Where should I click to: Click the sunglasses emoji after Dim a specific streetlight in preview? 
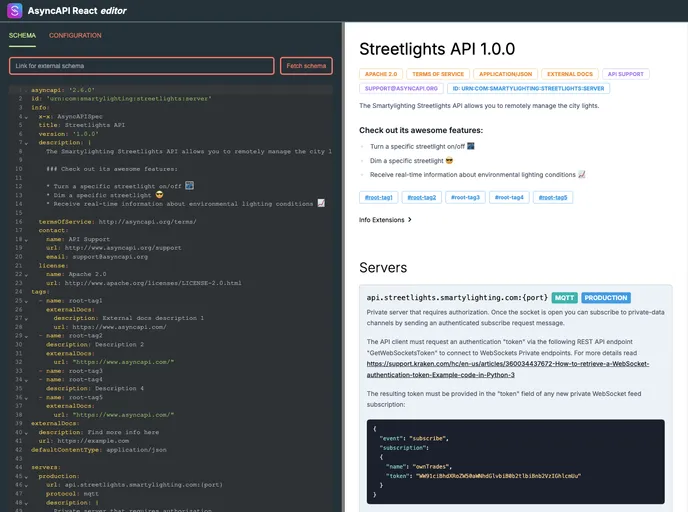pyautogui.click(x=449, y=161)
